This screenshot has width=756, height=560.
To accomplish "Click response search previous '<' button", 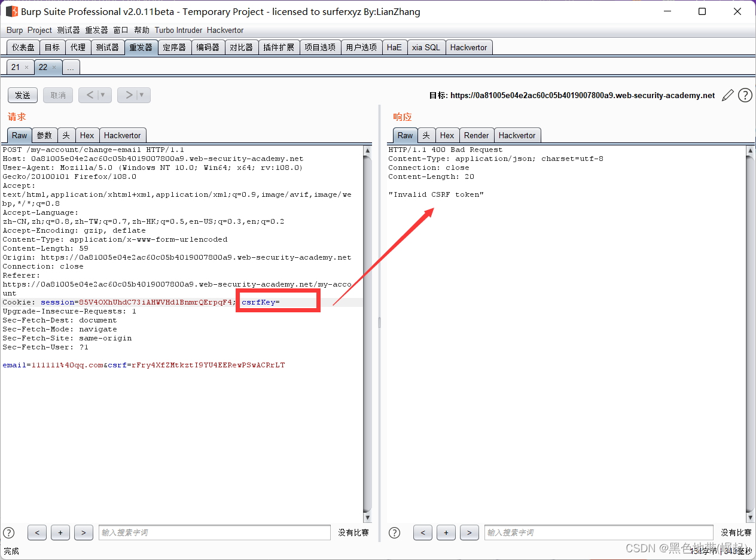I will [423, 532].
